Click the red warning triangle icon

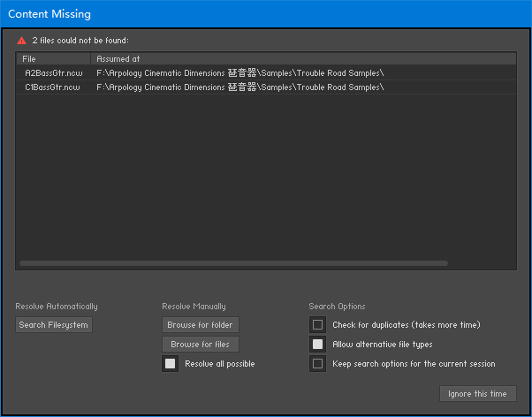click(22, 41)
